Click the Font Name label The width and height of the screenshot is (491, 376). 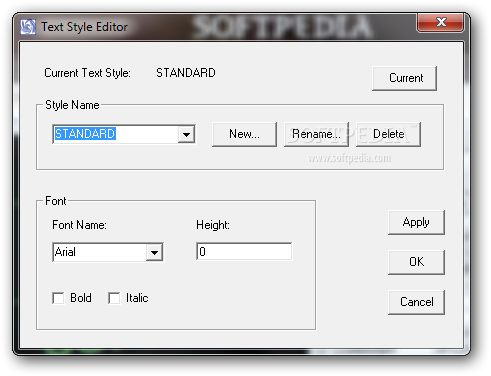coord(79,225)
